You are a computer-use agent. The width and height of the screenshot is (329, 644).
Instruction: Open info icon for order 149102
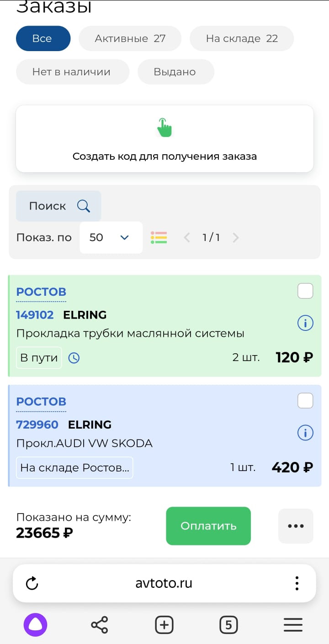[x=305, y=323]
